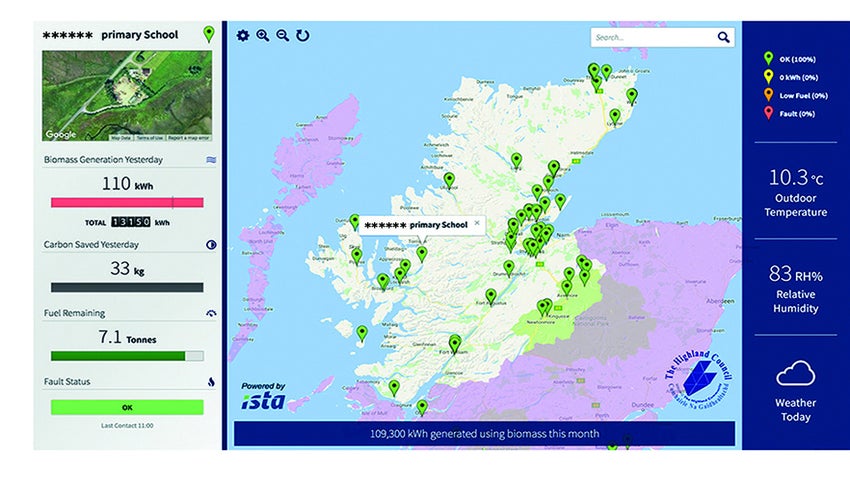Screen dimensions: 850x486
Task: Select the yellow 0 kWh (0%) legend pin
Action: [768, 76]
